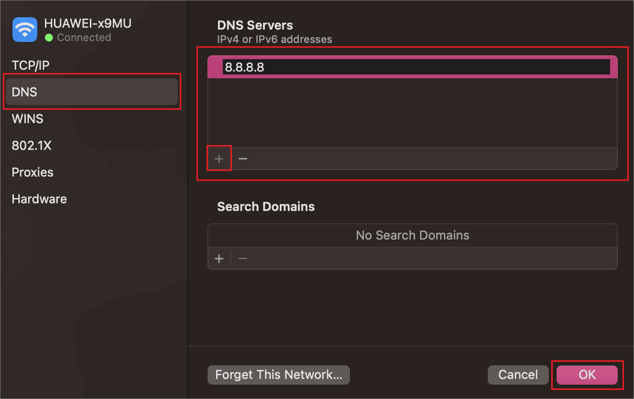Viewport: 634px width, 399px height.
Task: Switch to the 802.1X section
Action: click(x=32, y=146)
